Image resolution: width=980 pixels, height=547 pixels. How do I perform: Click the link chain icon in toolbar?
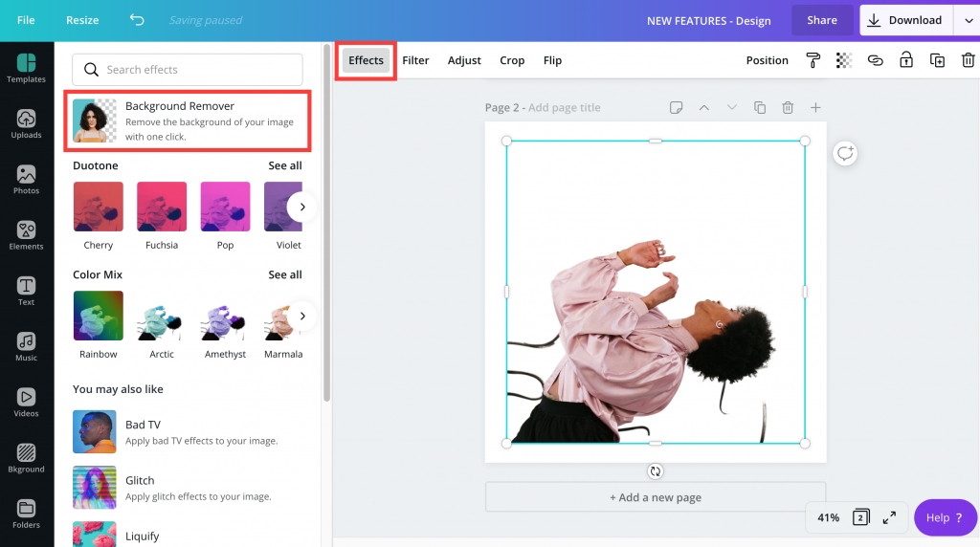(x=875, y=60)
